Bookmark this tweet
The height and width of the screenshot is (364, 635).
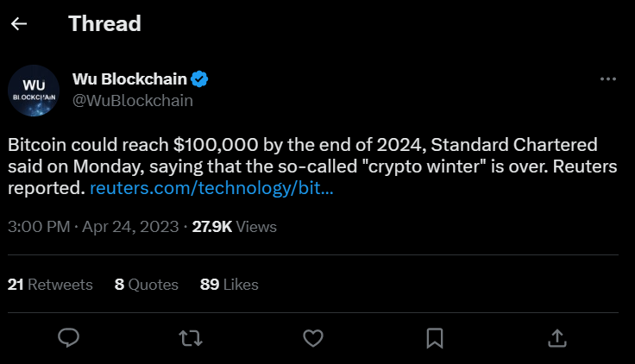click(x=435, y=337)
